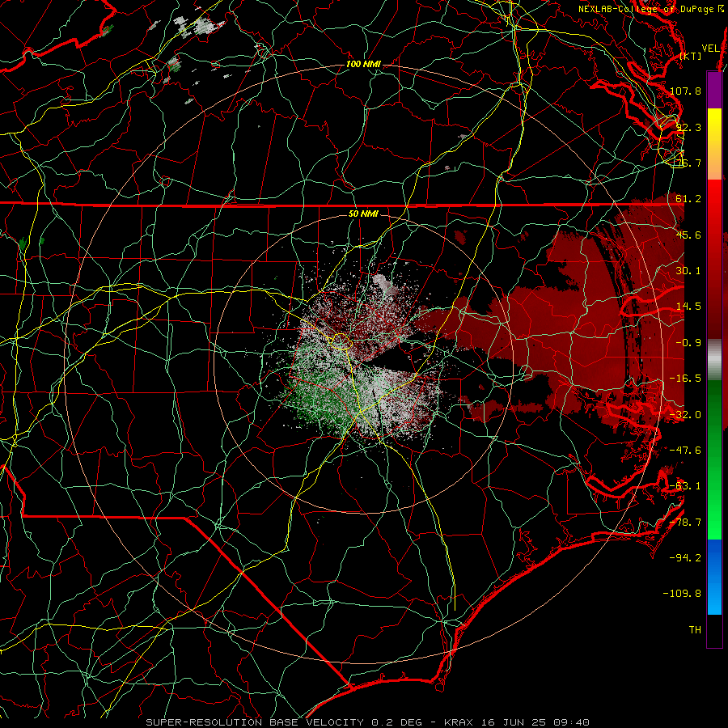Screen dimensions: 728x728
Task: Click the 14.5 velocity scale value
Action: [688, 307]
